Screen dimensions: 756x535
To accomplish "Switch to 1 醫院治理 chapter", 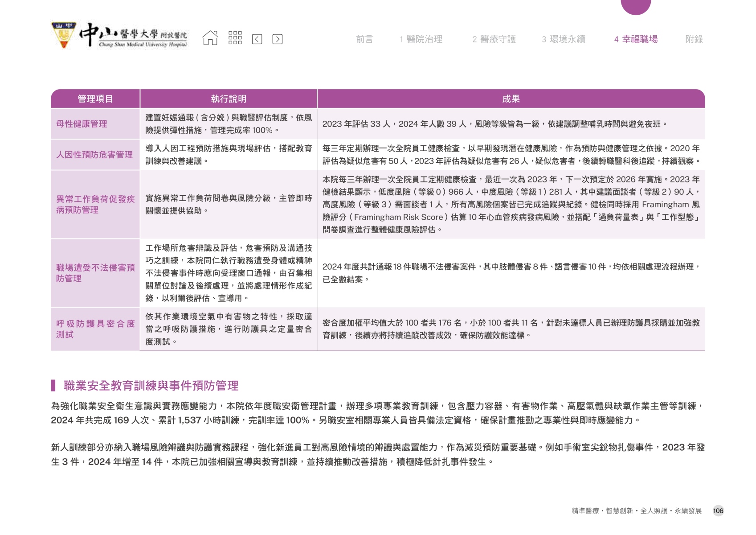I will tap(421, 39).
